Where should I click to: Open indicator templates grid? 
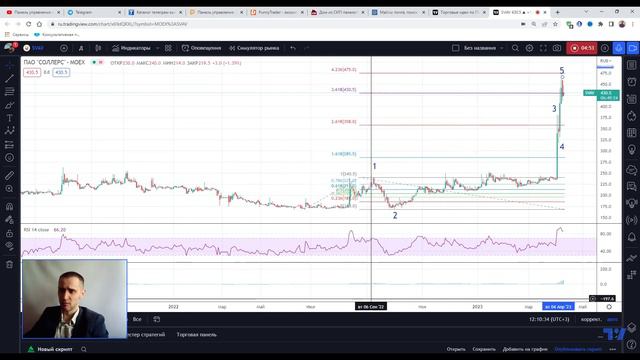168,48
